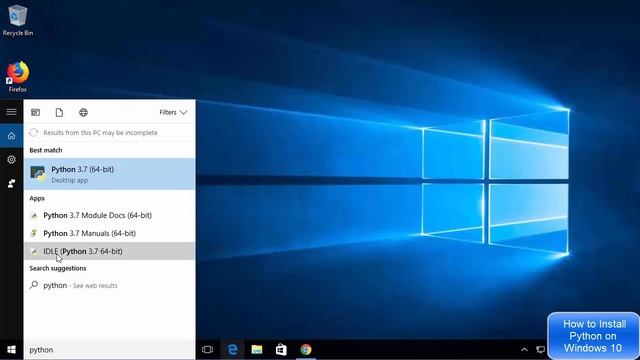The image size is (640, 360).
Task: Open Python 3.7 Module Docs (64-bit)
Action: point(109,215)
